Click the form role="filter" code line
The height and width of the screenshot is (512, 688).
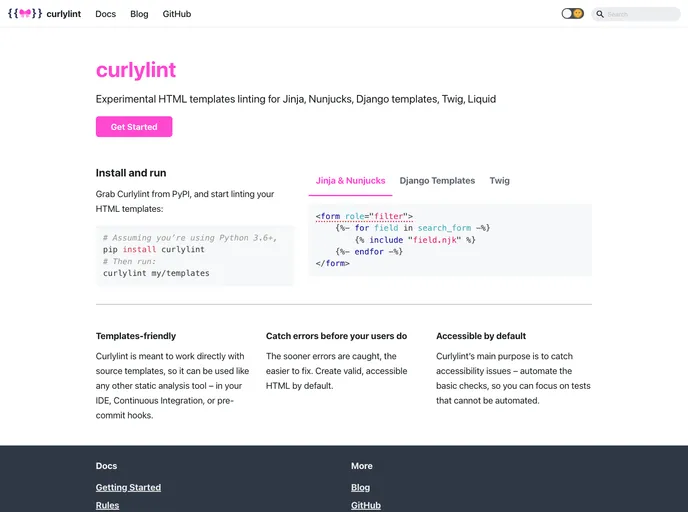click(364, 216)
